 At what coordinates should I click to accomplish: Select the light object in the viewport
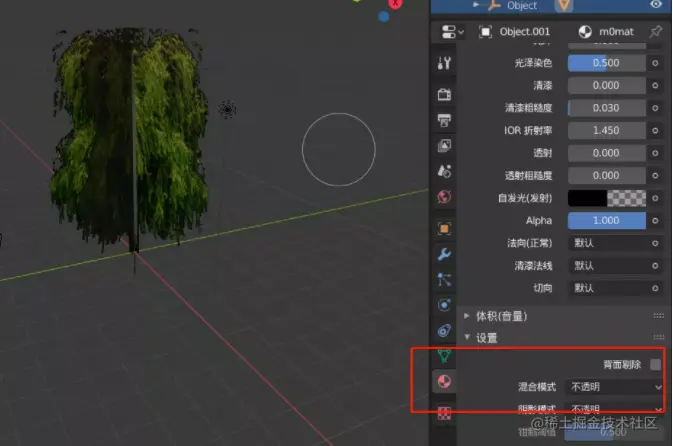227,109
